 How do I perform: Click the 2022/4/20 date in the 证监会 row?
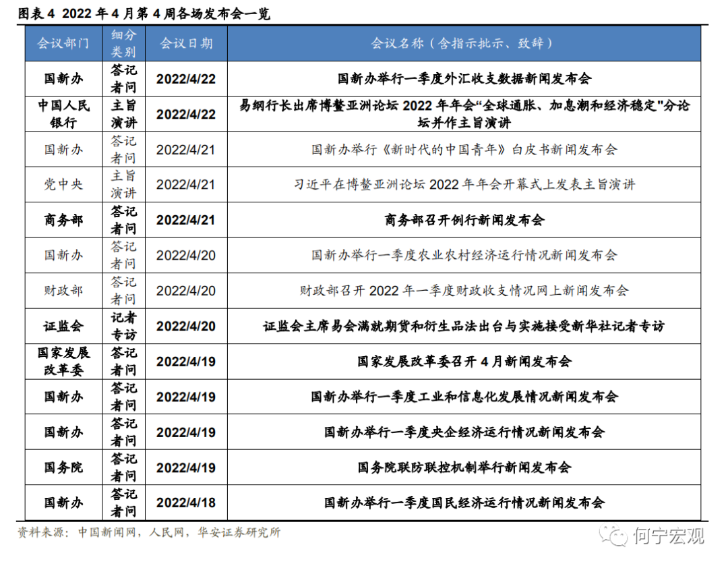click(186, 326)
